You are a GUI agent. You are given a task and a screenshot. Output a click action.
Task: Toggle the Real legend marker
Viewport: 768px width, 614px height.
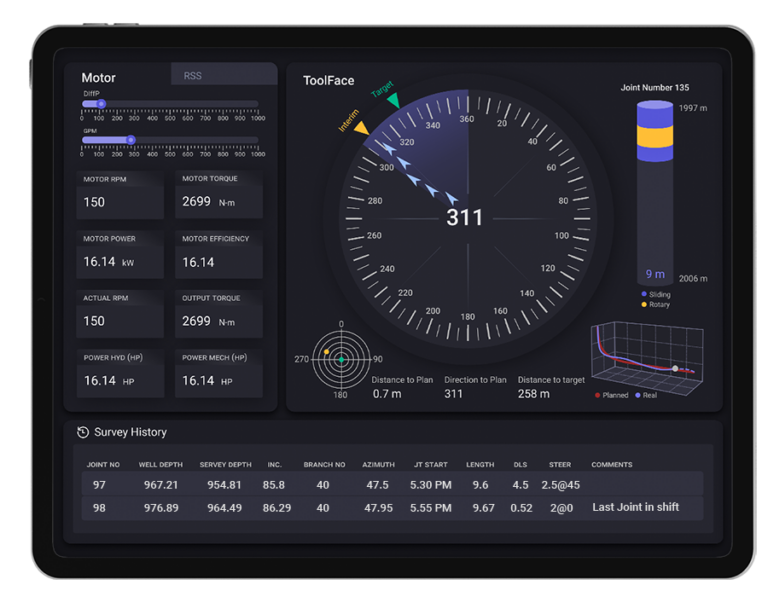point(638,395)
